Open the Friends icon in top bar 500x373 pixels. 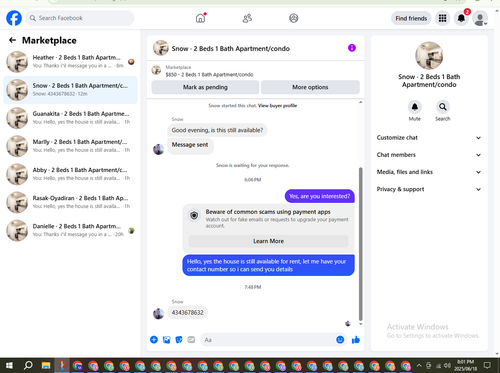coord(247,18)
